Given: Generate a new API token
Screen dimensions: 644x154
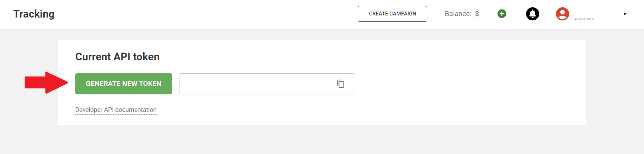Looking at the screenshot, I should pos(124,84).
